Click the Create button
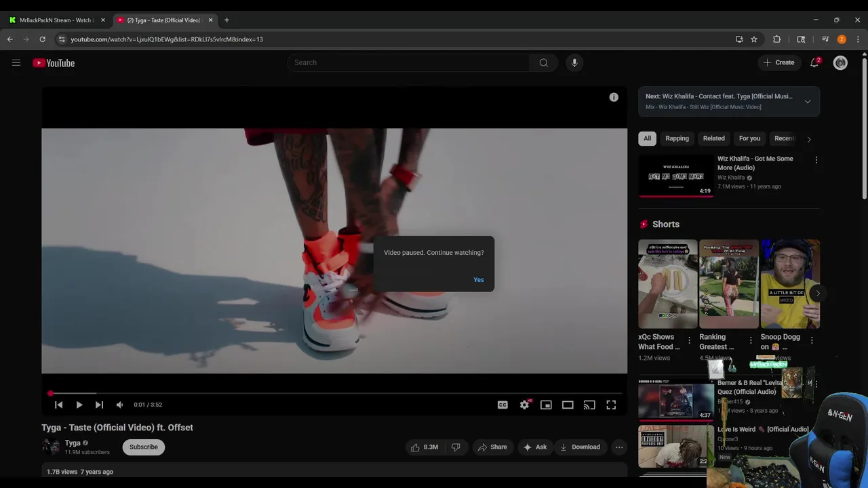Image resolution: width=868 pixels, height=488 pixels. 778,62
